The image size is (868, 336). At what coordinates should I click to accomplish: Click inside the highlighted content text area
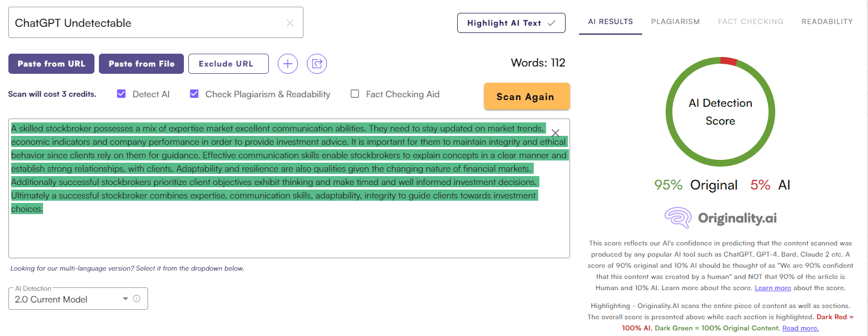[x=289, y=188]
